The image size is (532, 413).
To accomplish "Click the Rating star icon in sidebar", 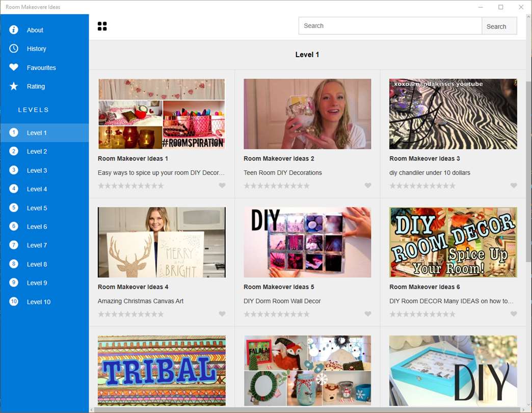I will pos(14,86).
